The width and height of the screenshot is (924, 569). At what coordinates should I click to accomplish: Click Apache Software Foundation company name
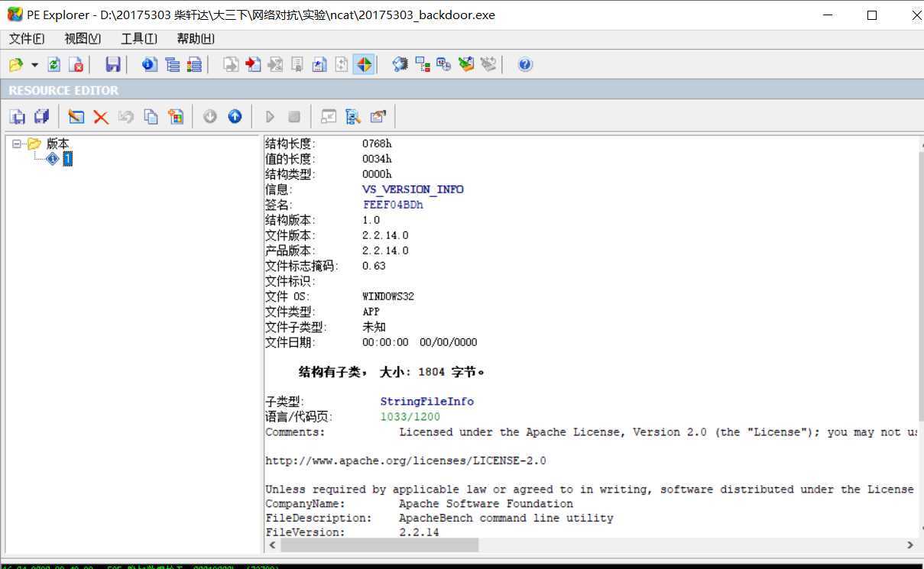pos(486,504)
